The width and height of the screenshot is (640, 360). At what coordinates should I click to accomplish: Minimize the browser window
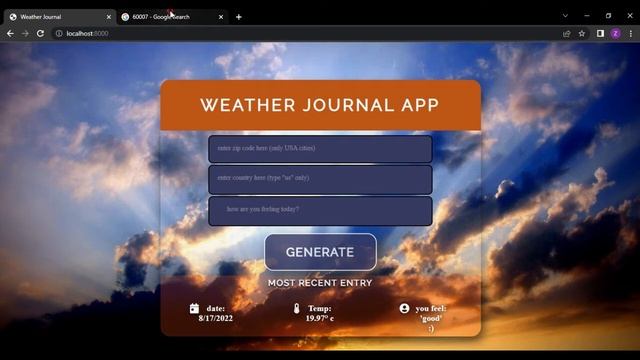click(587, 16)
